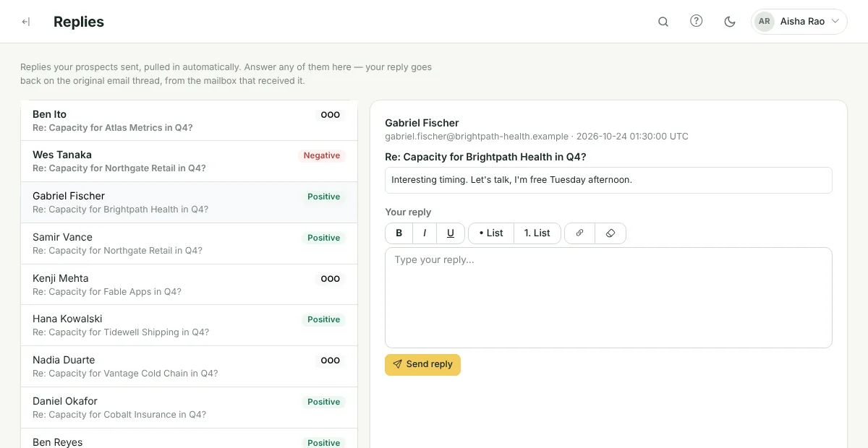868x448 pixels.
Task: Toggle underline formatting
Action: click(451, 233)
